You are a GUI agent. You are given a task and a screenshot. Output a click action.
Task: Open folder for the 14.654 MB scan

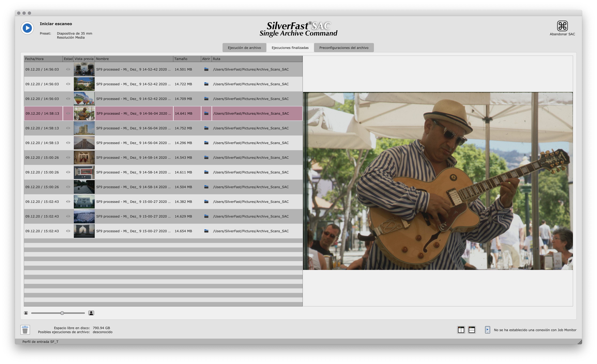pyautogui.click(x=206, y=231)
